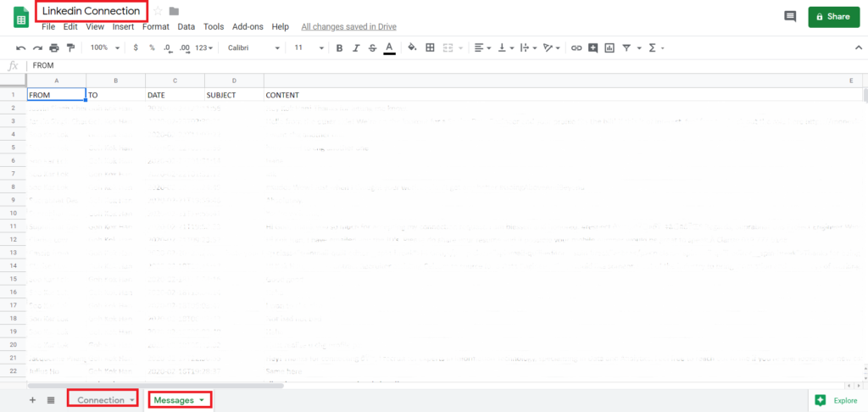Print the spreadsheet using the printer icon
This screenshot has height=412, width=868.
pyautogui.click(x=54, y=47)
